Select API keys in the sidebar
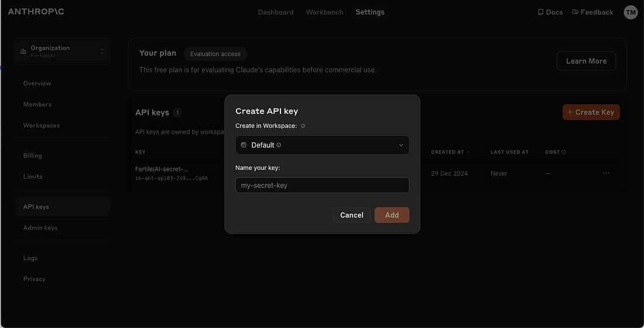Viewport: 644px width, 328px height. point(63,207)
